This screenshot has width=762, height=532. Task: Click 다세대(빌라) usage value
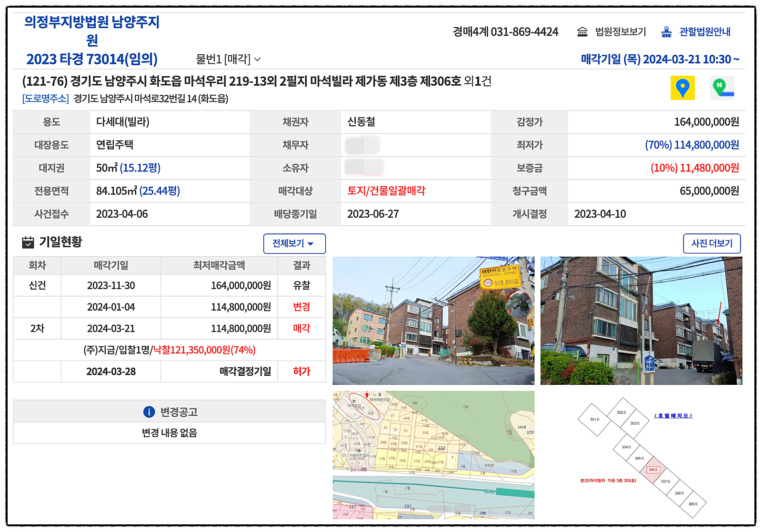(x=123, y=122)
